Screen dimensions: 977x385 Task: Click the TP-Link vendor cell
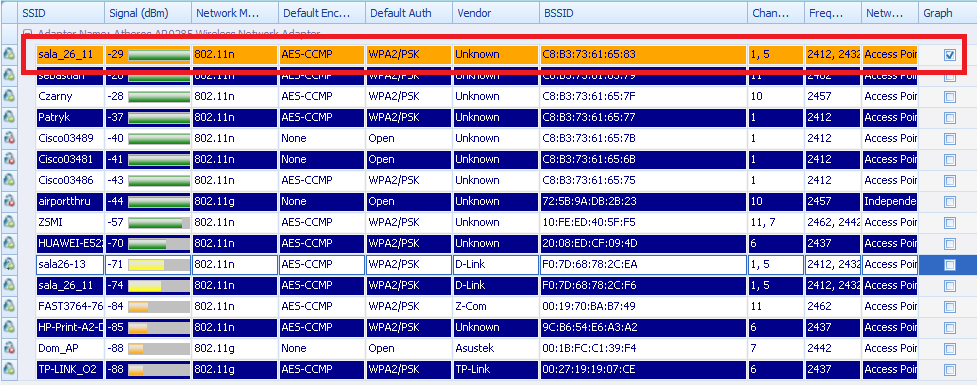(495, 369)
